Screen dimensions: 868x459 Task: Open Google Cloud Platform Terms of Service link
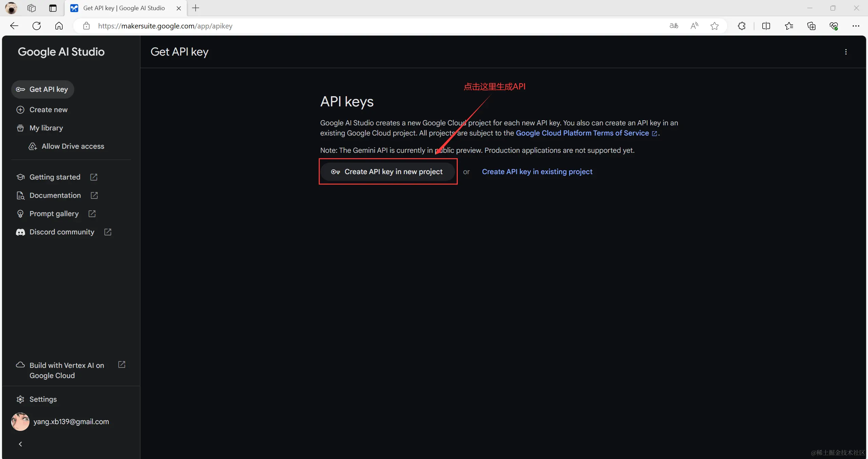[582, 133]
